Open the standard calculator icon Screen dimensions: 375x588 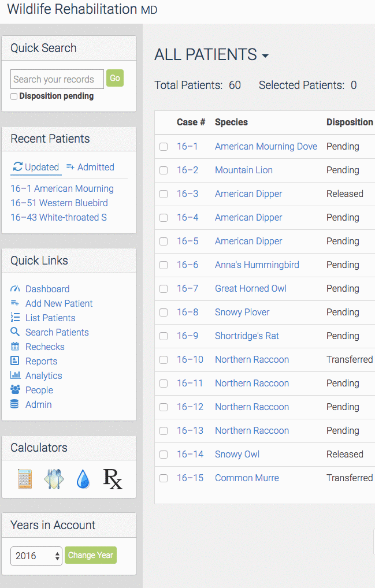point(25,479)
